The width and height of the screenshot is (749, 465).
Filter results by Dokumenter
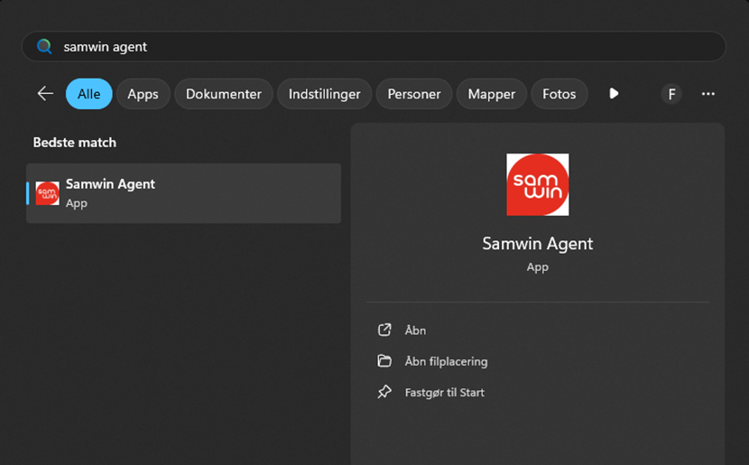pos(223,94)
